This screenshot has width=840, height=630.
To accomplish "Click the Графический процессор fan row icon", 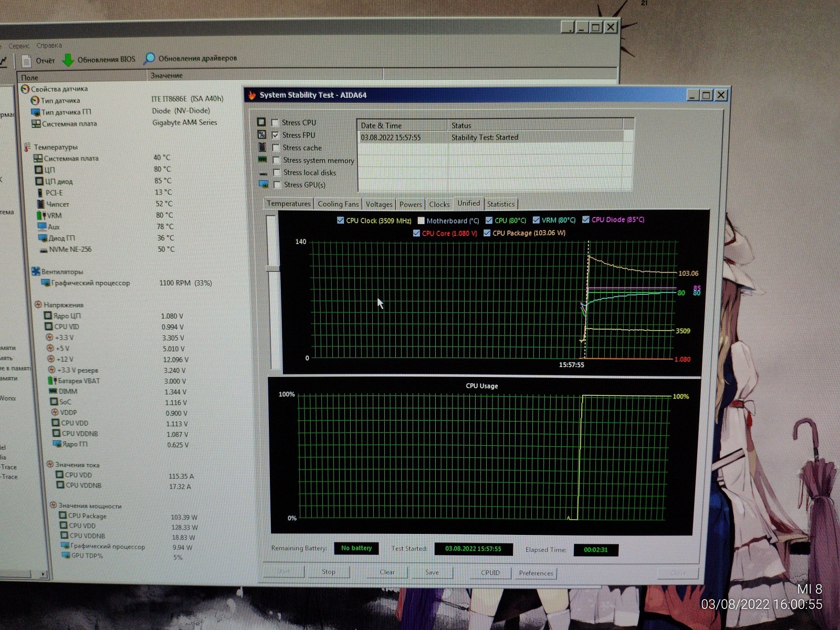I will tap(46, 283).
